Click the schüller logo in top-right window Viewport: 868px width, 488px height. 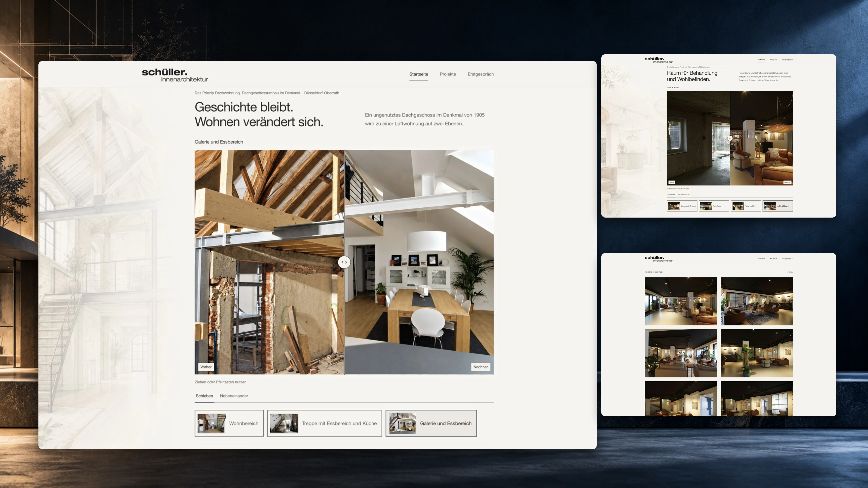658,60
